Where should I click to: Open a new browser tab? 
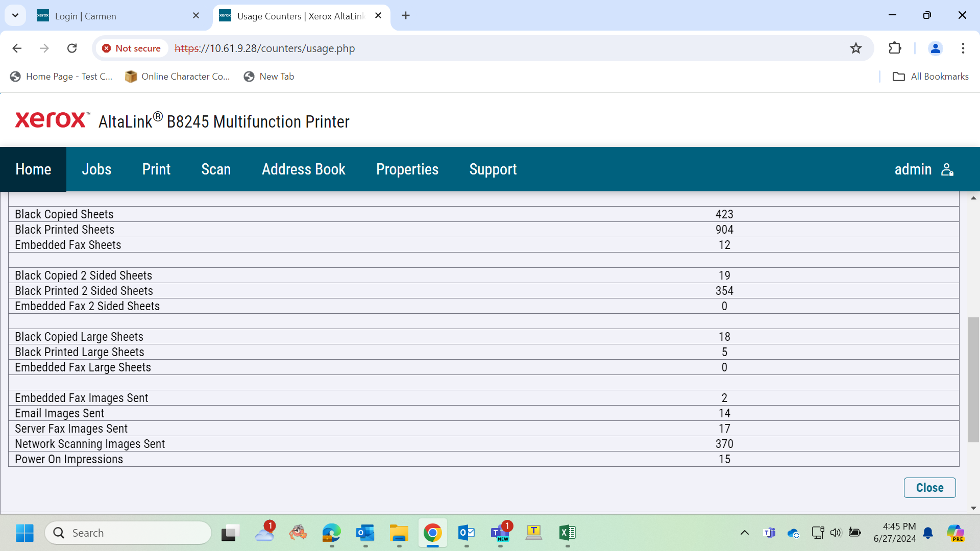[406, 16]
